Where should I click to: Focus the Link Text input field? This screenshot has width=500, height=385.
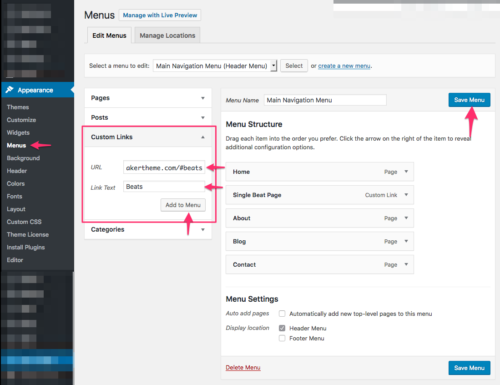[164, 187]
